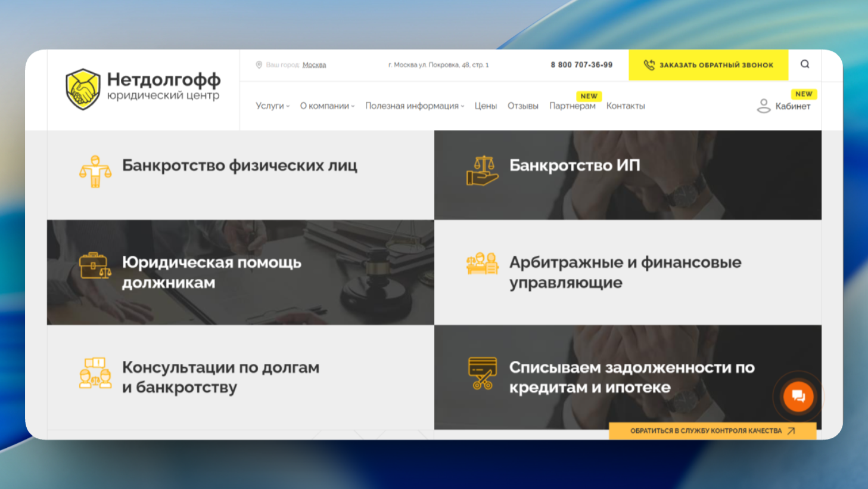Open the Банкротство физических лиц heading

click(x=239, y=165)
